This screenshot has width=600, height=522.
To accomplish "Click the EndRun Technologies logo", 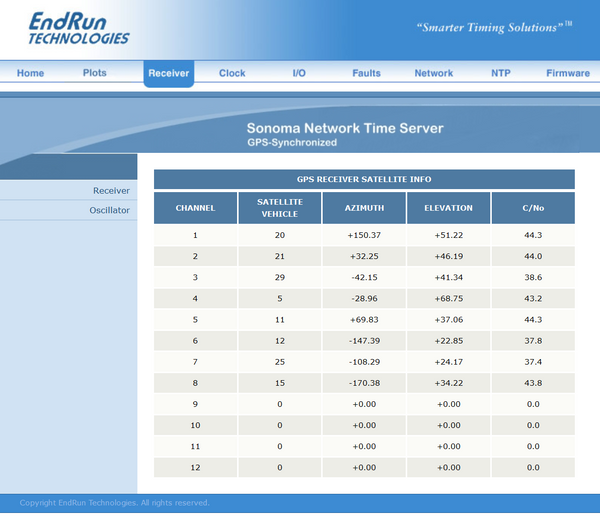I will click(79, 28).
